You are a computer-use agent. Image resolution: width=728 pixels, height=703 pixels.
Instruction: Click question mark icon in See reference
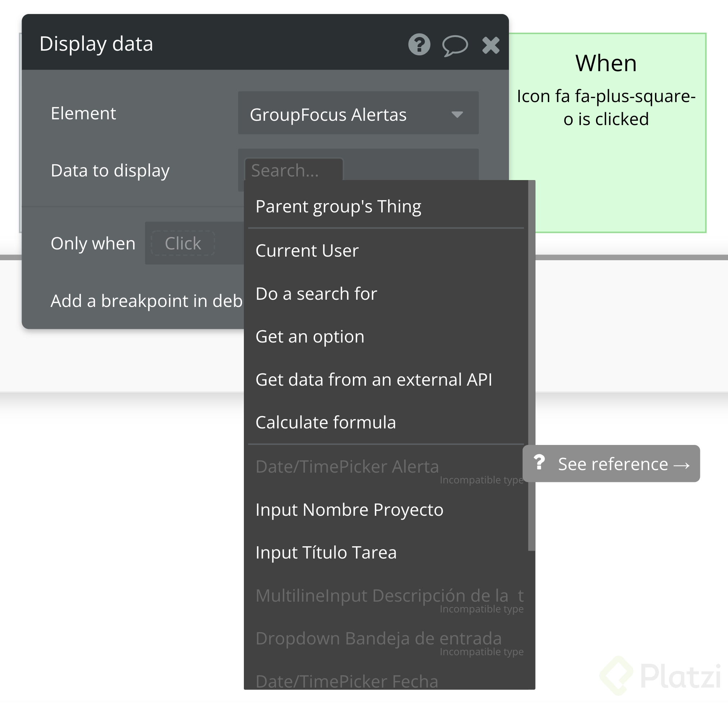click(539, 463)
